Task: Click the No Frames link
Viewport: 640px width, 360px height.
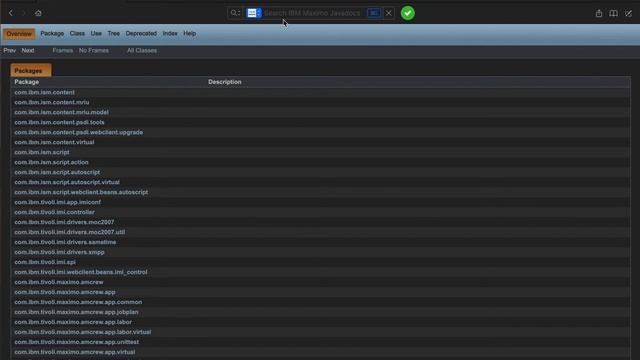Action: pos(94,51)
